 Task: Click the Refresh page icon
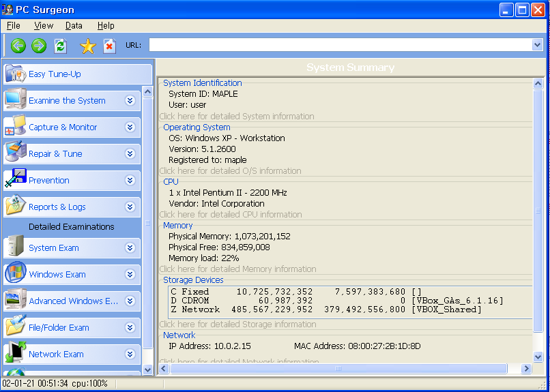coord(60,46)
